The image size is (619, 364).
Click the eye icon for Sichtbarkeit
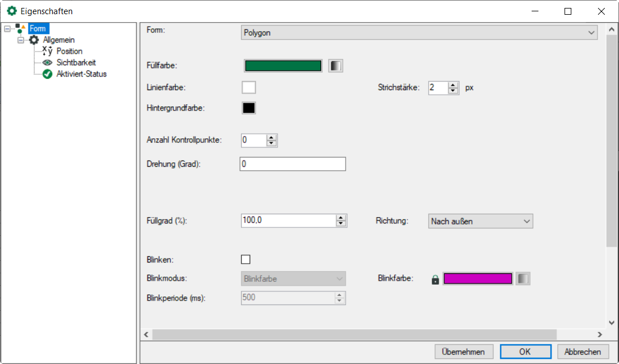(47, 63)
